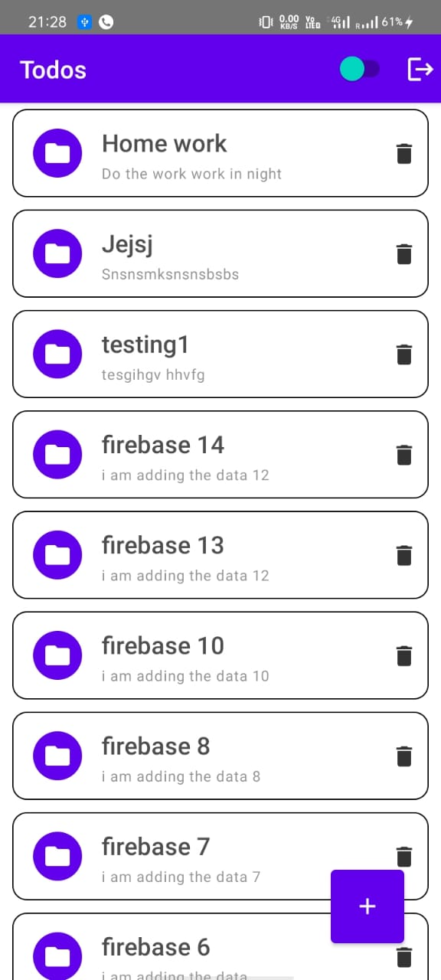Delete the testing1 todo item
This screenshot has width=441, height=980.
404,354
